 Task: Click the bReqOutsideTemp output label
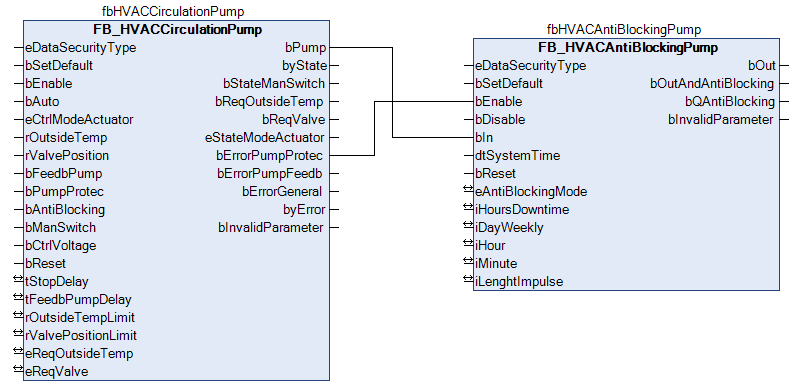pos(269,102)
